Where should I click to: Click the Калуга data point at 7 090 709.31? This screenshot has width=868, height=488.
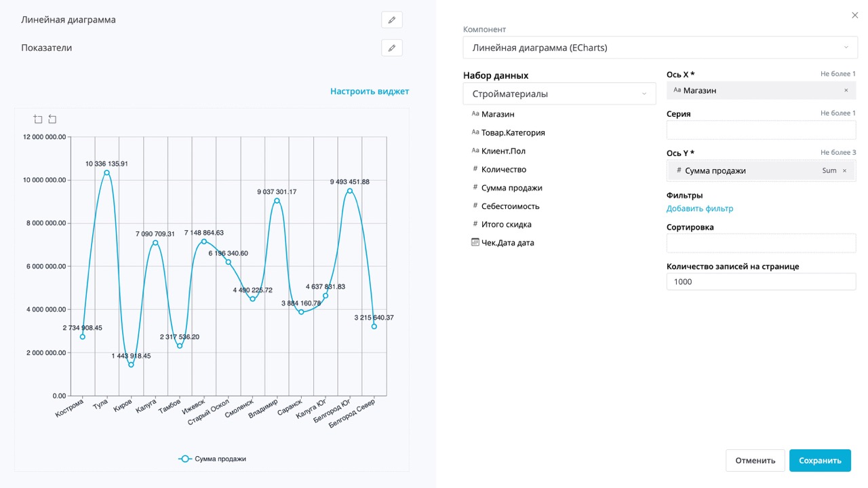pos(155,242)
